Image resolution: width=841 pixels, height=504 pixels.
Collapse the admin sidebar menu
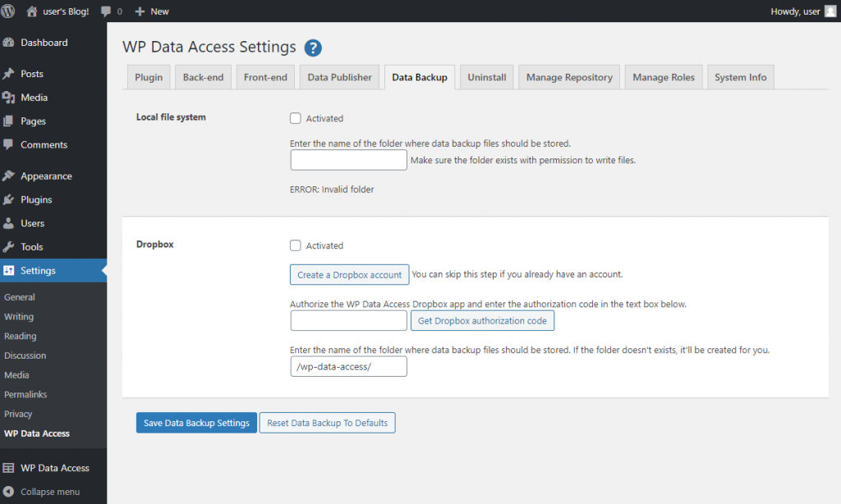tap(49, 492)
